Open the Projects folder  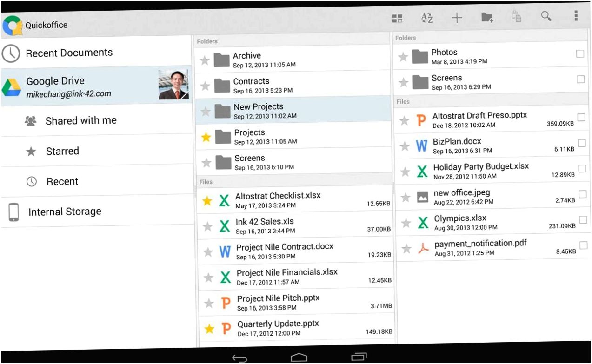(x=294, y=136)
